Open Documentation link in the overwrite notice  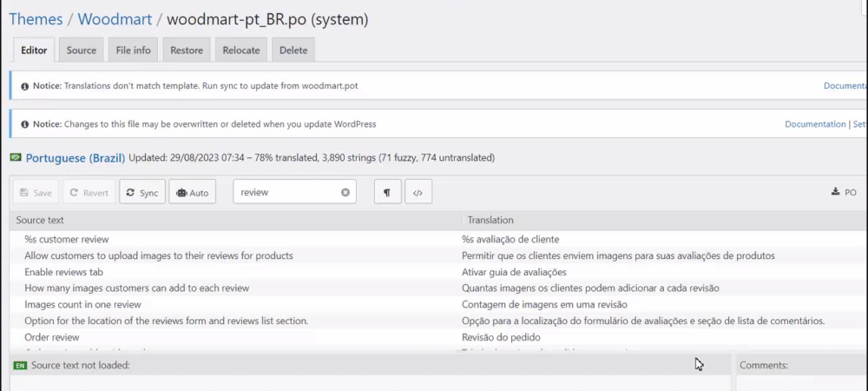point(815,124)
